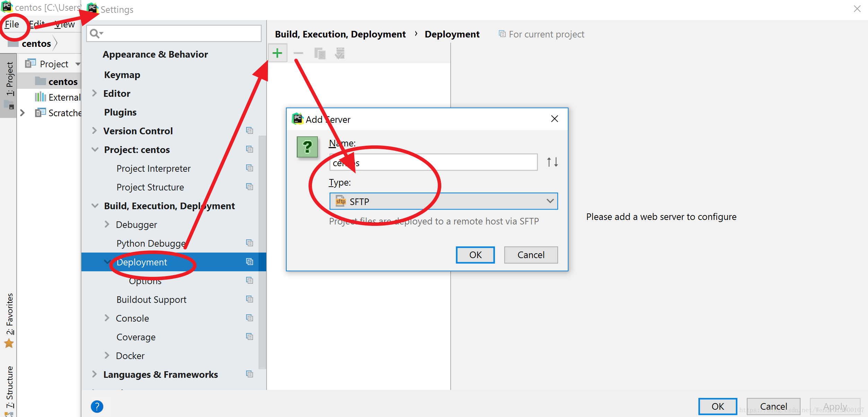Click the green question mark icon in Add Server
The width and height of the screenshot is (868, 417).
(x=307, y=147)
